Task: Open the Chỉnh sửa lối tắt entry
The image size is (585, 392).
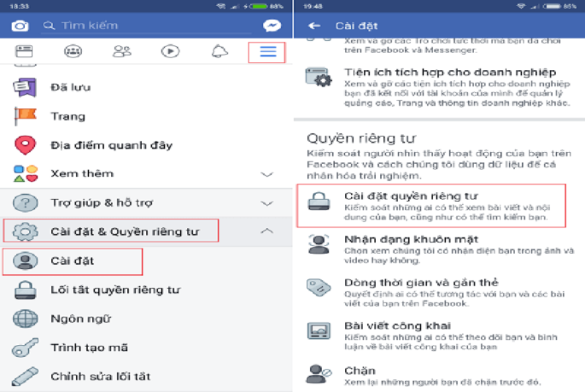Action: (101, 377)
